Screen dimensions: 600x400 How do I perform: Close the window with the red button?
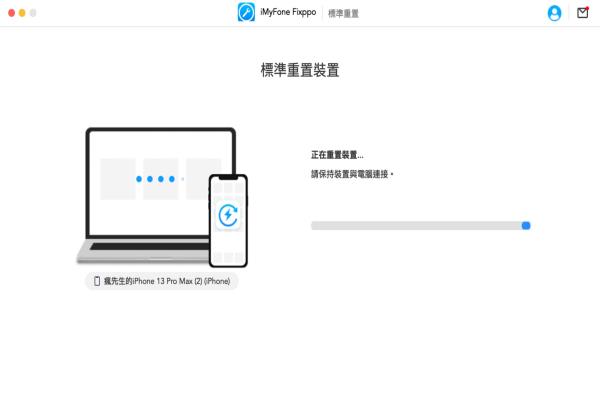[x=11, y=13]
